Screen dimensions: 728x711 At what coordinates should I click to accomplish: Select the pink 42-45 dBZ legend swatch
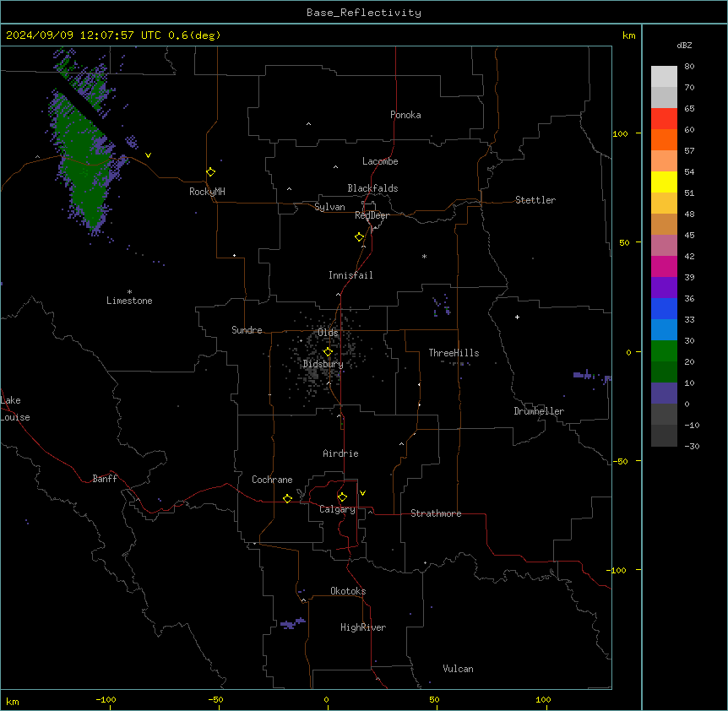tap(664, 246)
